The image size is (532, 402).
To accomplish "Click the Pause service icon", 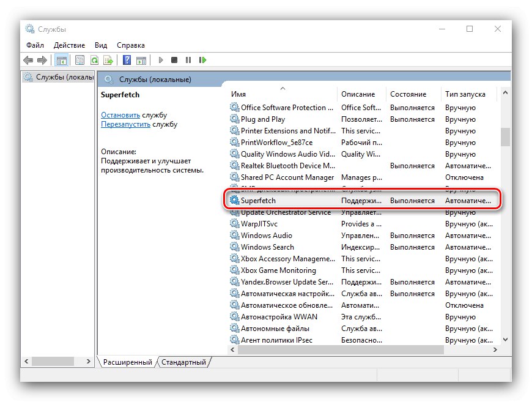I will (x=188, y=60).
